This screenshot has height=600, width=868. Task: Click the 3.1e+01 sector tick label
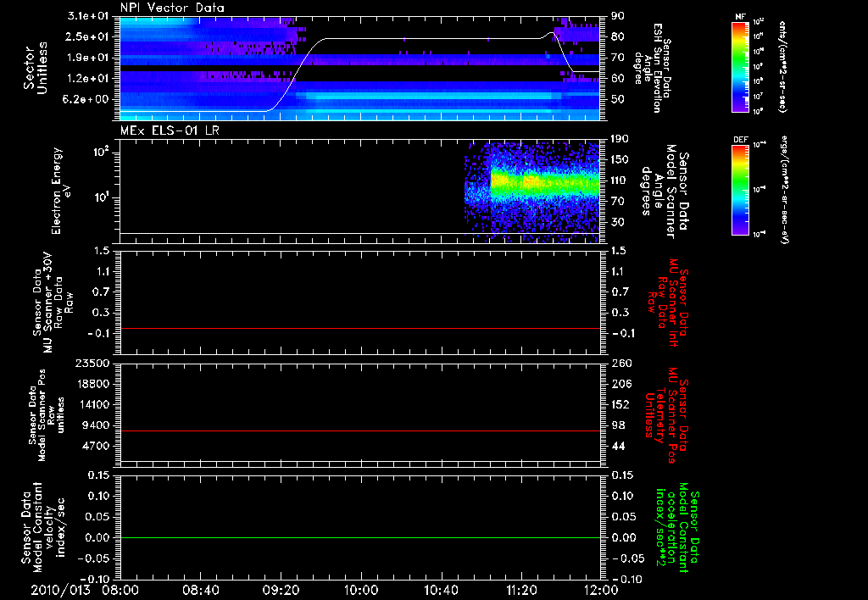pos(88,16)
